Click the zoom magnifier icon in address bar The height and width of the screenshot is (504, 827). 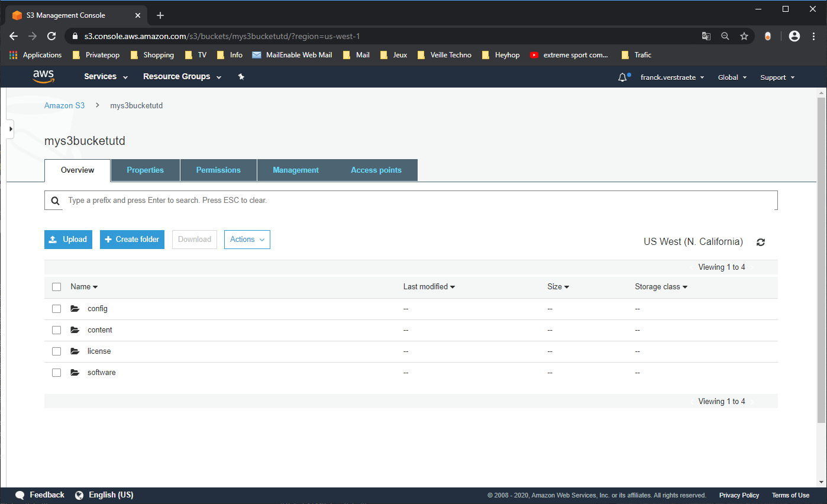[725, 36]
